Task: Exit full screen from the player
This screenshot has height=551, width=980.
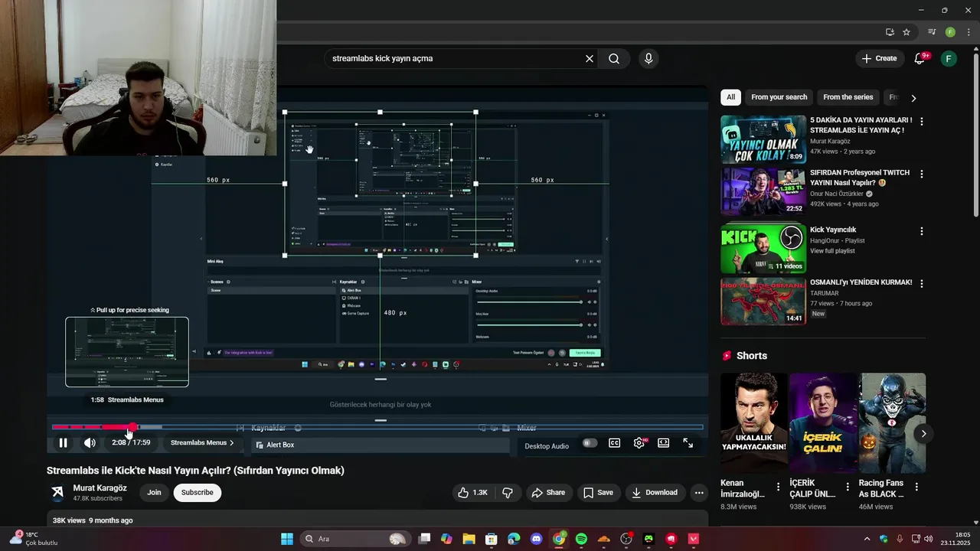Action: point(688,443)
